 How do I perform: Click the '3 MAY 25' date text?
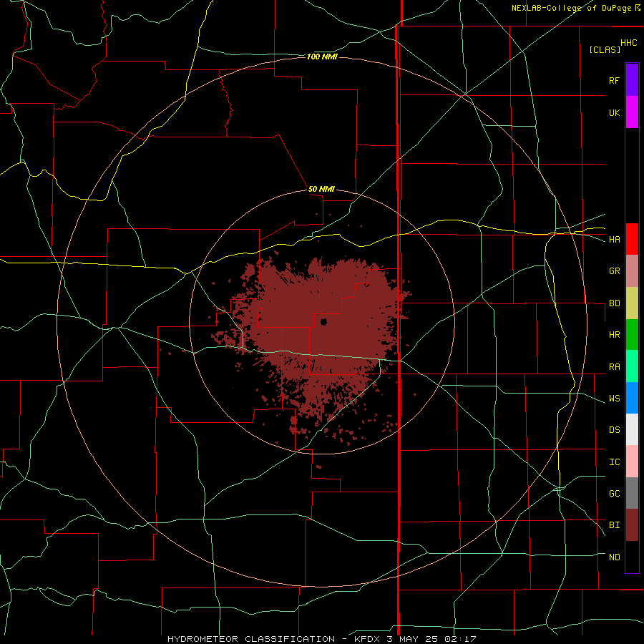pos(411,639)
